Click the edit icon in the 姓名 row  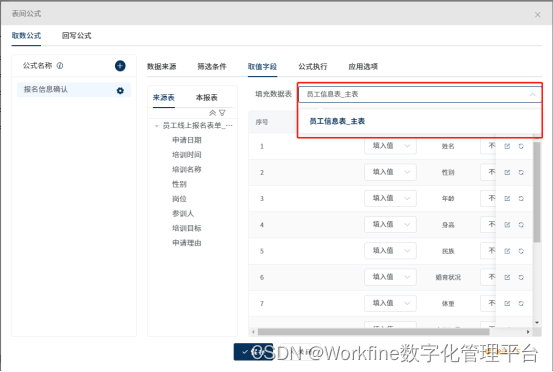point(507,146)
